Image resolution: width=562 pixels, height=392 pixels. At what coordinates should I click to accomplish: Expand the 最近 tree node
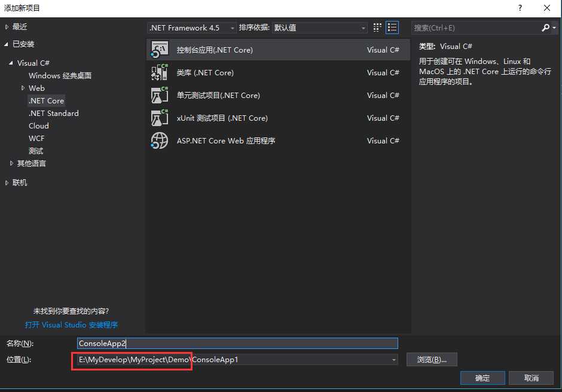click(7, 27)
